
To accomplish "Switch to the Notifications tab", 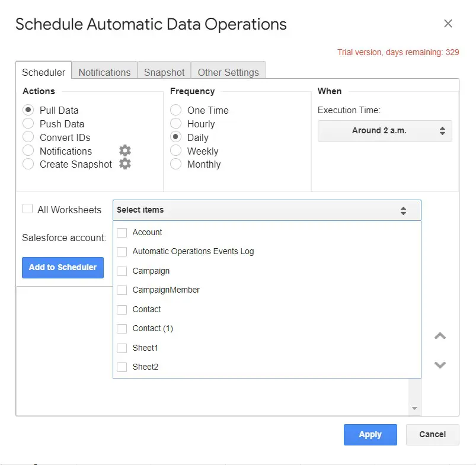I will point(104,72).
